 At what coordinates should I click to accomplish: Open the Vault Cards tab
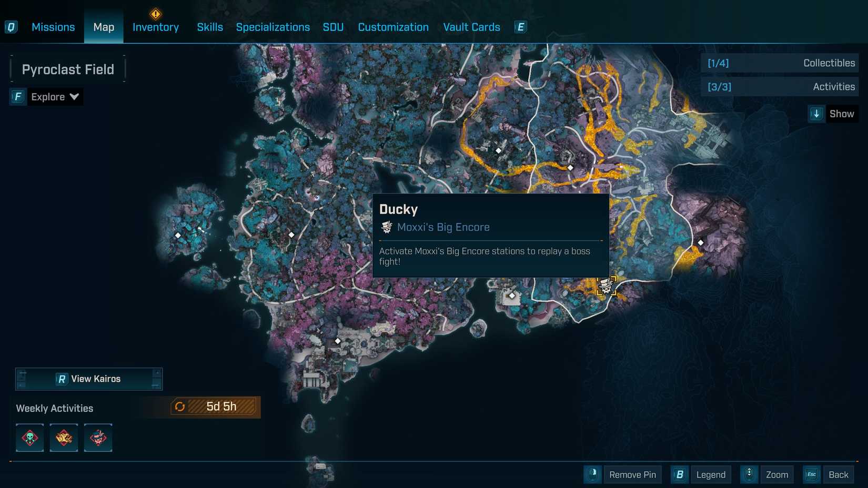coord(472,27)
